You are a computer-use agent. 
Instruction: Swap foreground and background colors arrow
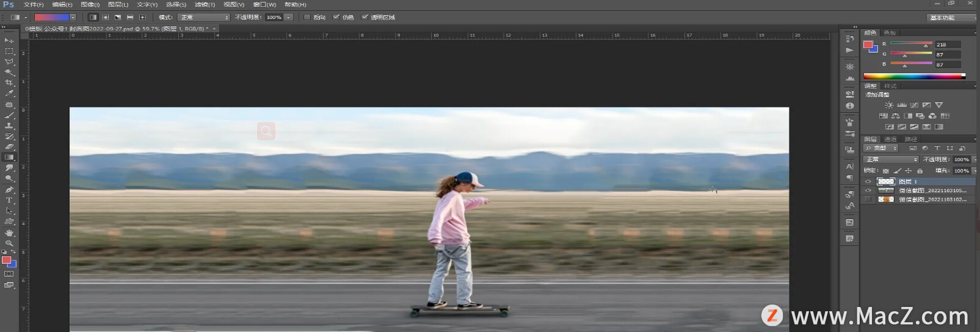pos(13,252)
